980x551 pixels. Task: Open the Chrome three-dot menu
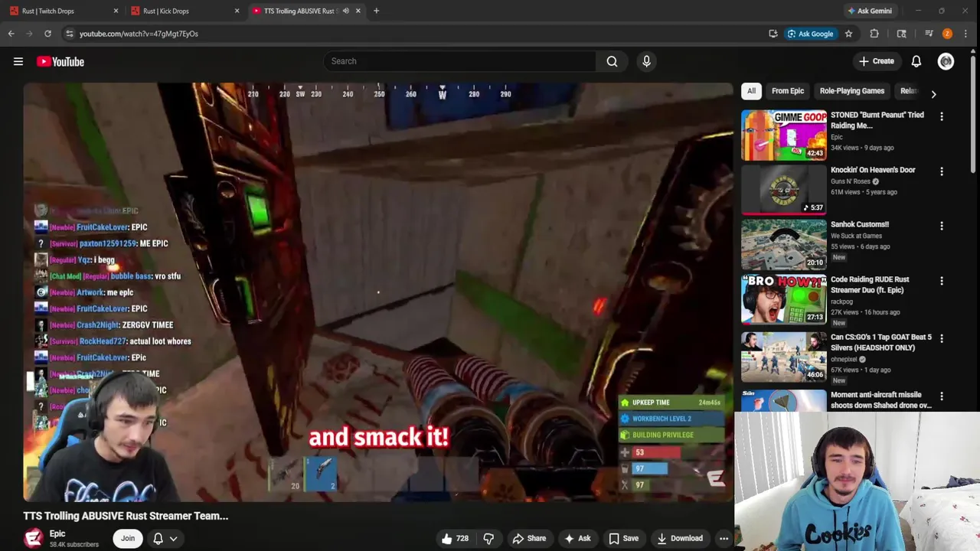(966, 34)
